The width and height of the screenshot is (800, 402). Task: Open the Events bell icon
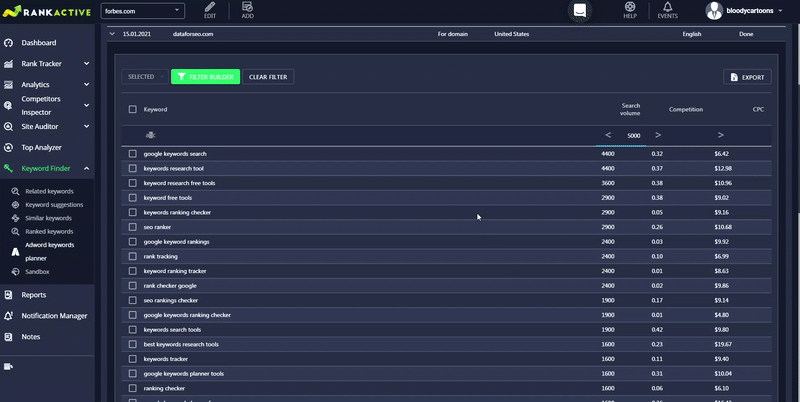pyautogui.click(x=667, y=7)
